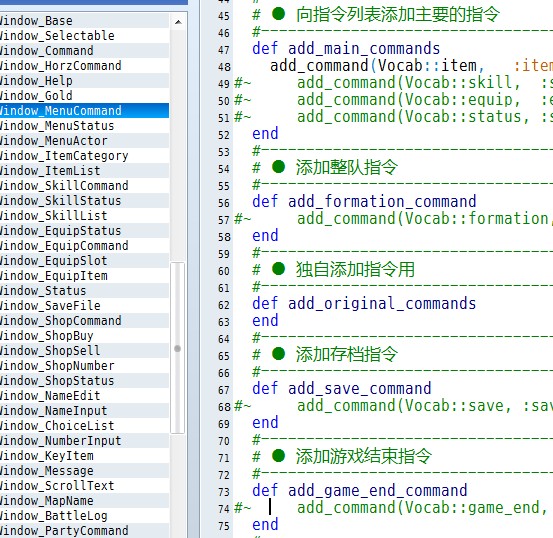Select Window_MapName entry
553x538 pixels.
(84, 501)
